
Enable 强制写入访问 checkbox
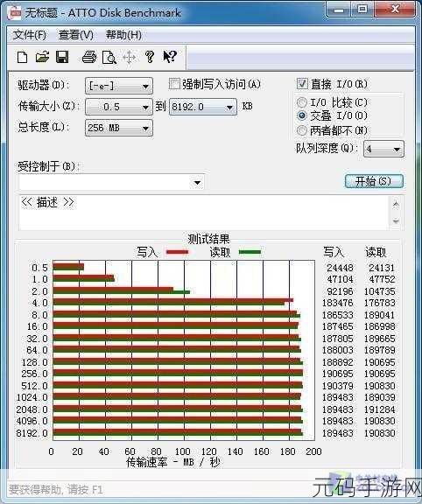pos(174,84)
